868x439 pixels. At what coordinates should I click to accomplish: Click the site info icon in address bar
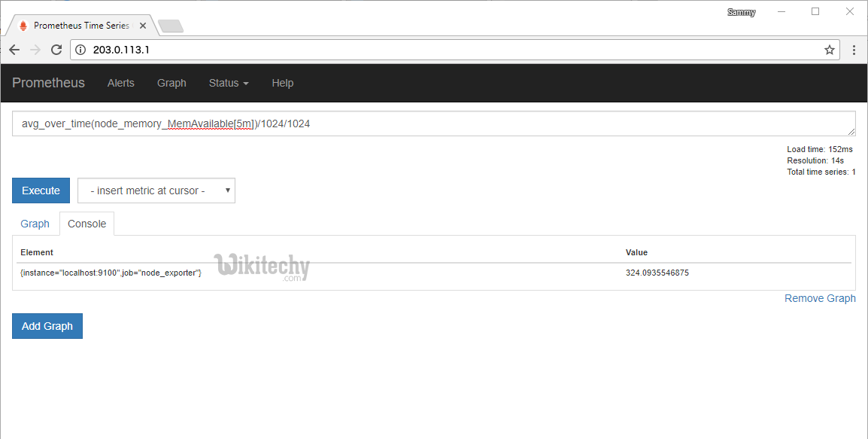pos(81,50)
